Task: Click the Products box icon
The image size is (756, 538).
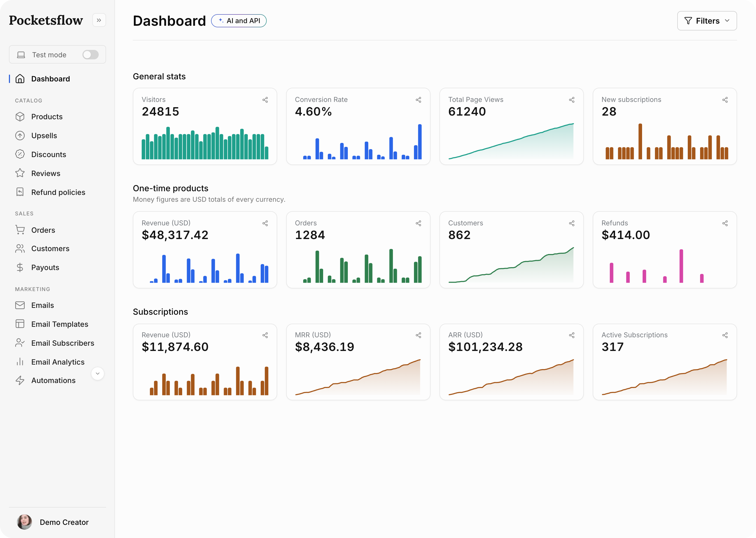Action: (x=20, y=117)
